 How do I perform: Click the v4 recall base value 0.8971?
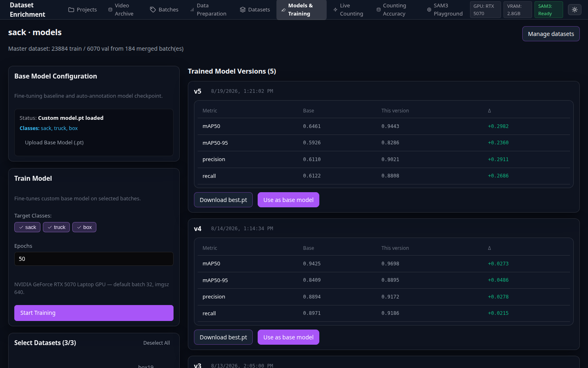[x=312, y=313]
